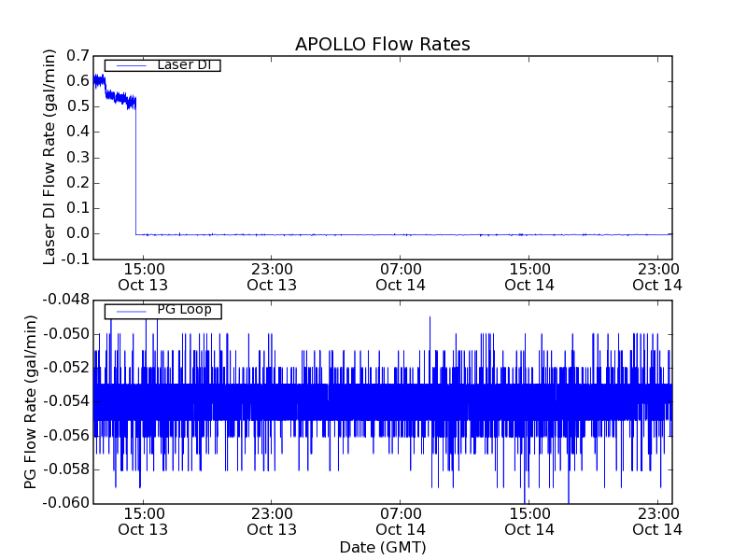Viewport: 747px width, 560px height.
Task: Click the -0.1 tick label on Laser DI axis
Action: [75, 259]
